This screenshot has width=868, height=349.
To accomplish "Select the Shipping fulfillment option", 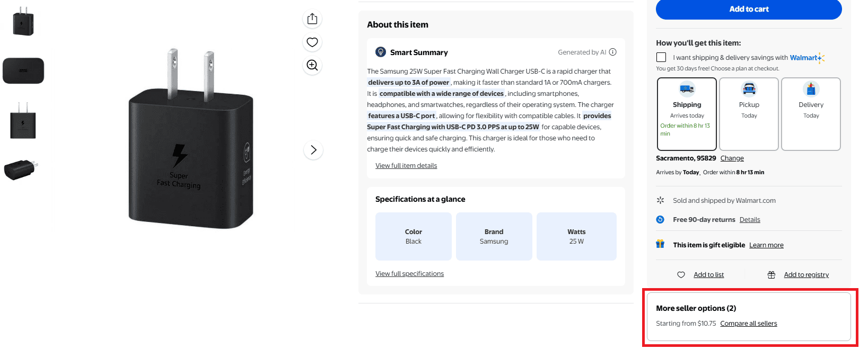I will 687,114.
